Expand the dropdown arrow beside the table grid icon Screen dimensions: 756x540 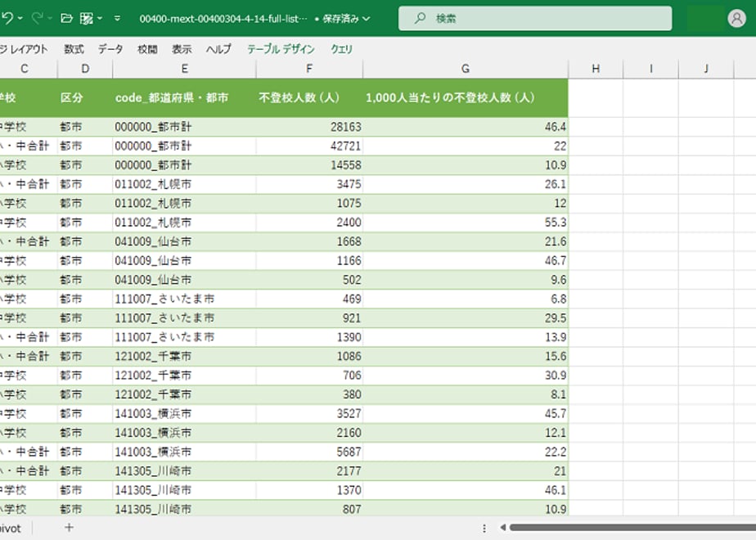tap(99, 18)
